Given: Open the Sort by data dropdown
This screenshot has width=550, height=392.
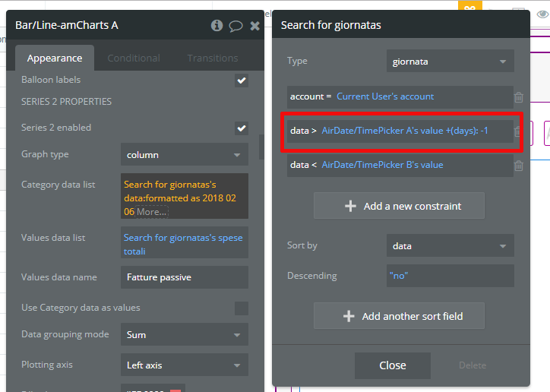Looking at the screenshot, I should (450, 246).
